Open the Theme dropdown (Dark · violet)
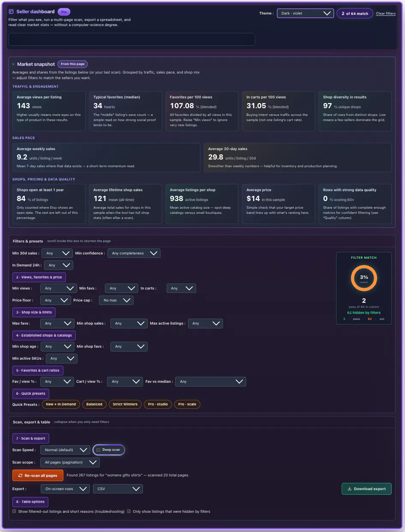 tap(305, 13)
